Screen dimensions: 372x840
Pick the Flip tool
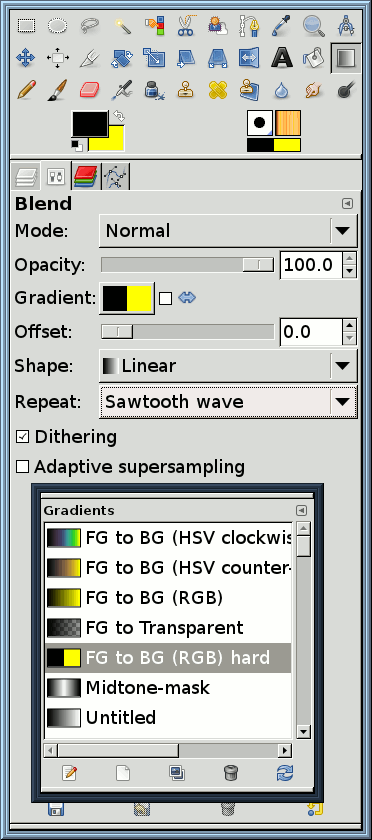click(x=249, y=58)
